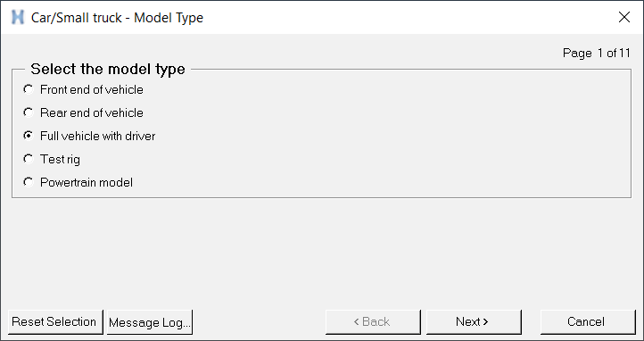Click the MotionView app icon in title bar

[18, 18]
